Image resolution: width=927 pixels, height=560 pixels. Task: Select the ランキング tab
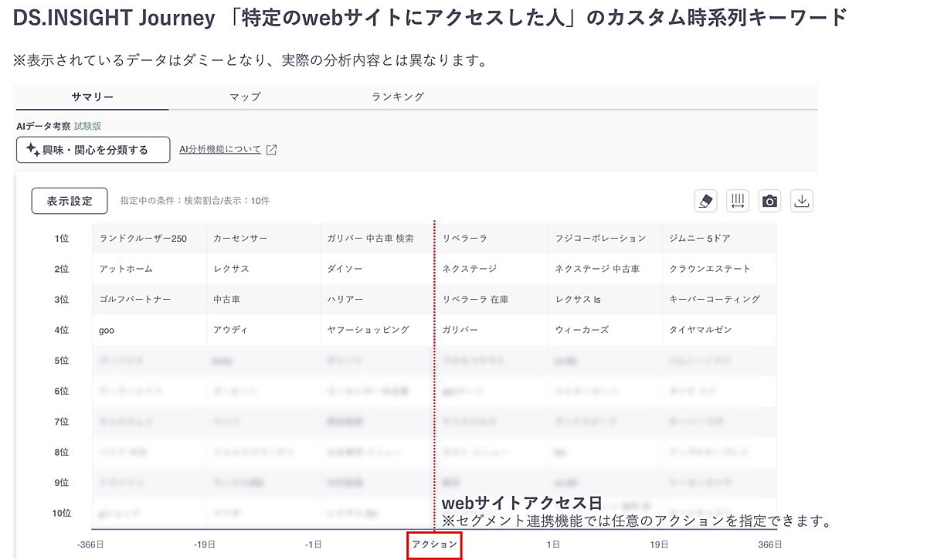point(398,97)
